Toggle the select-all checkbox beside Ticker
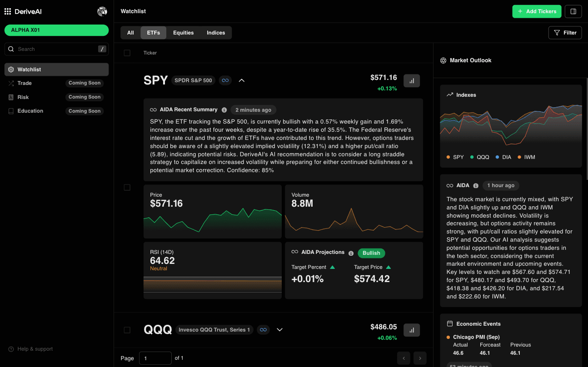Viewport: 588px width, 367px height. [127, 53]
